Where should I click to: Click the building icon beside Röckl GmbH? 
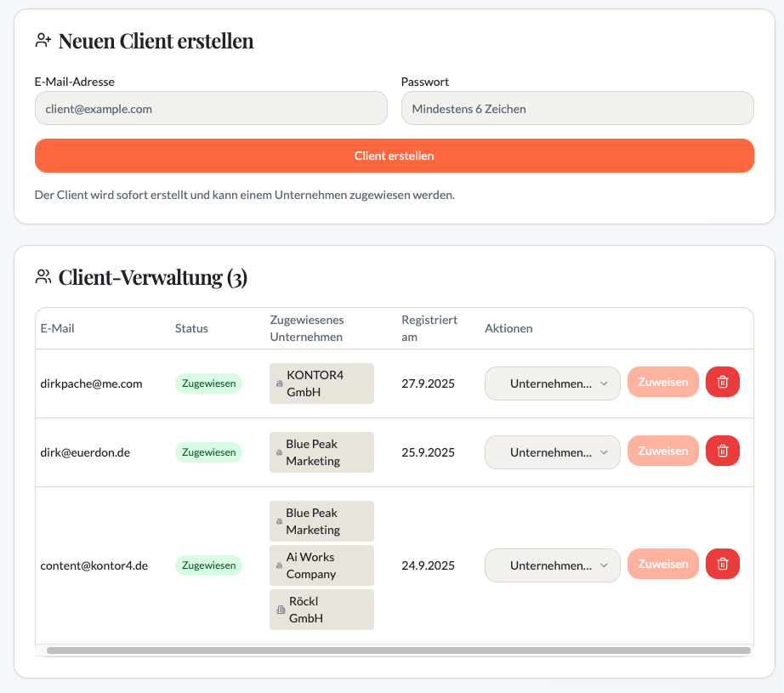click(x=280, y=611)
